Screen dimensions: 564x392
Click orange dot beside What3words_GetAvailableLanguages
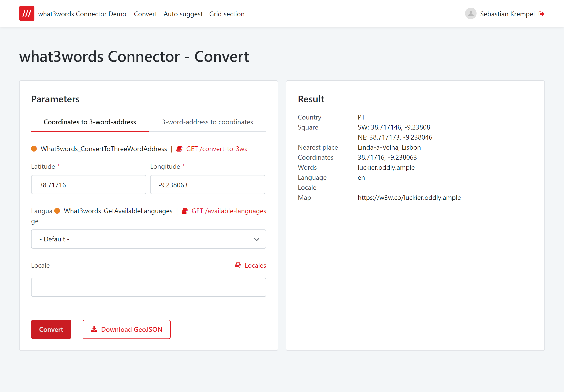[x=57, y=211]
